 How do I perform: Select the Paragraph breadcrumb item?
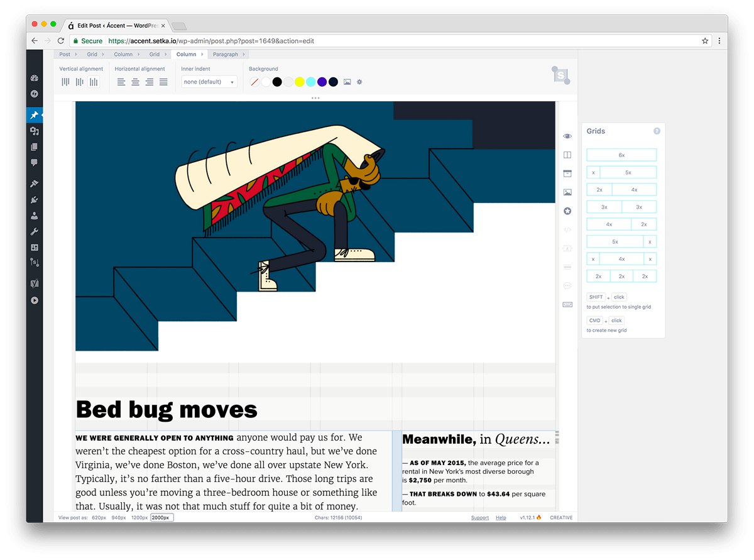(x=226, y=55)
